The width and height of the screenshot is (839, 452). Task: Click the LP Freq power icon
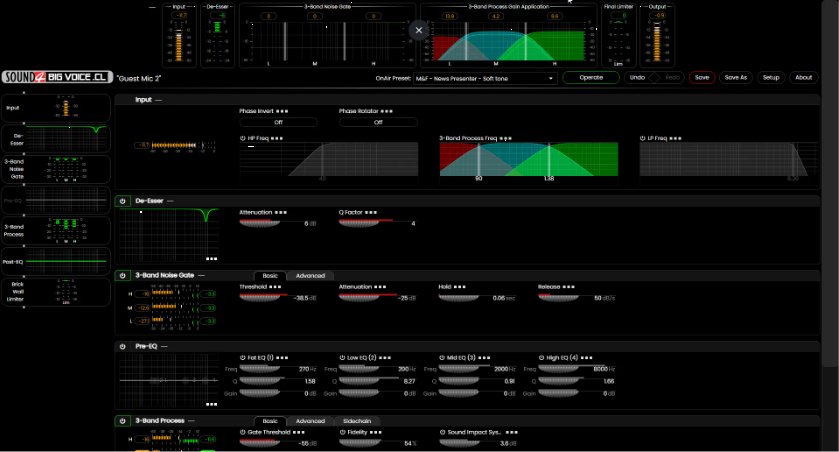coord(642,138)
